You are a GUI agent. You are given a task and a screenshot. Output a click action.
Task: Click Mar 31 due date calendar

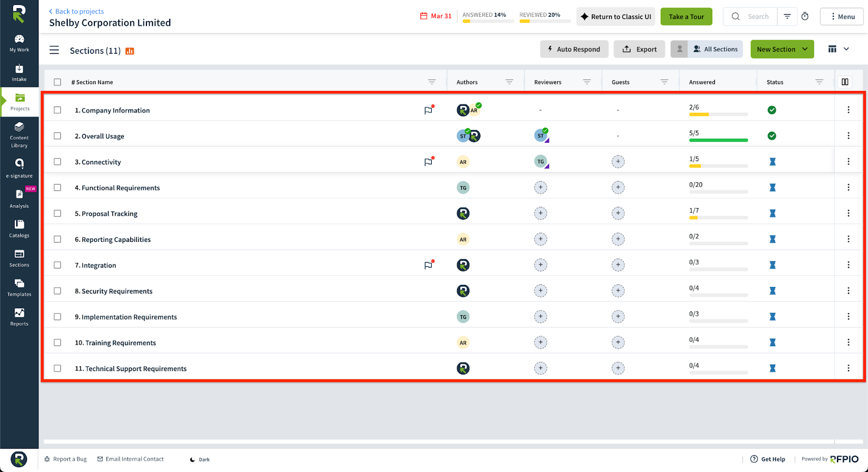(436, 16)
